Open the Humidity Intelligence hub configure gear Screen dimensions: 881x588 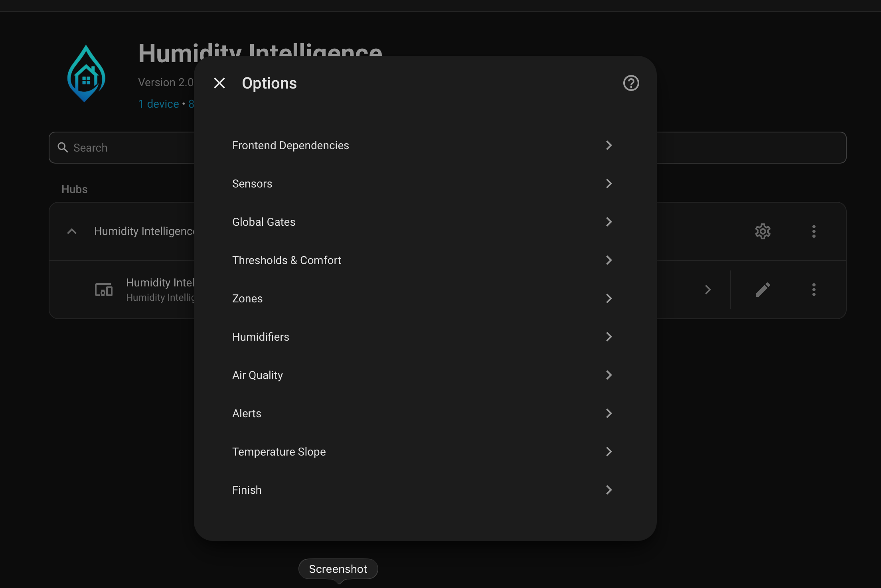762,231
